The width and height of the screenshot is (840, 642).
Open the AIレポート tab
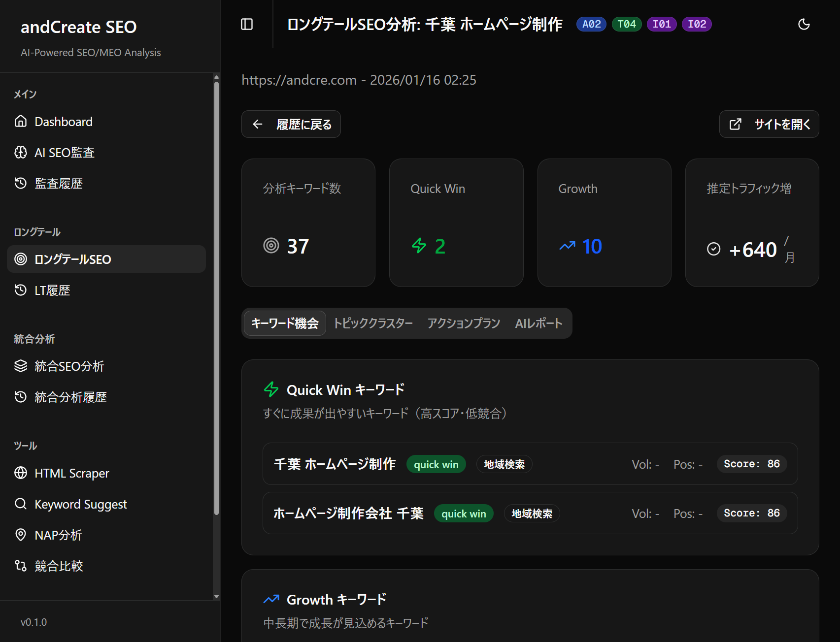538,323
